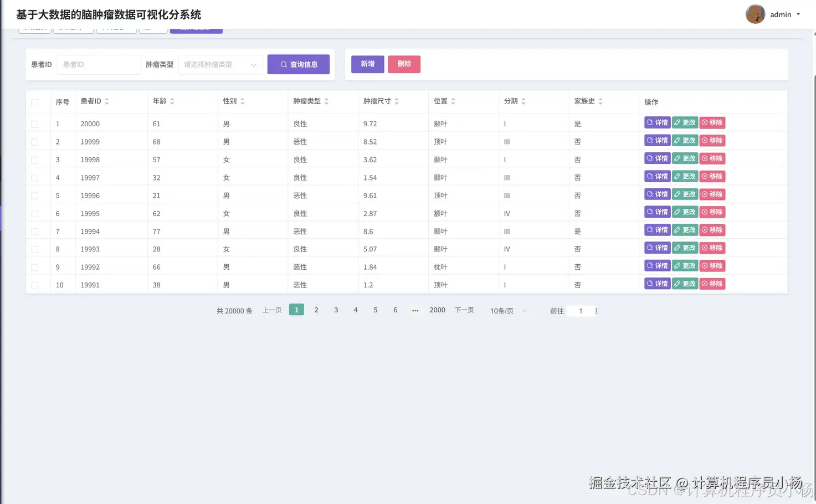Screen dimensions: 816x504
Task: Expand hidden pages with the ellipsis control
Action: click(x=415, y=311)
